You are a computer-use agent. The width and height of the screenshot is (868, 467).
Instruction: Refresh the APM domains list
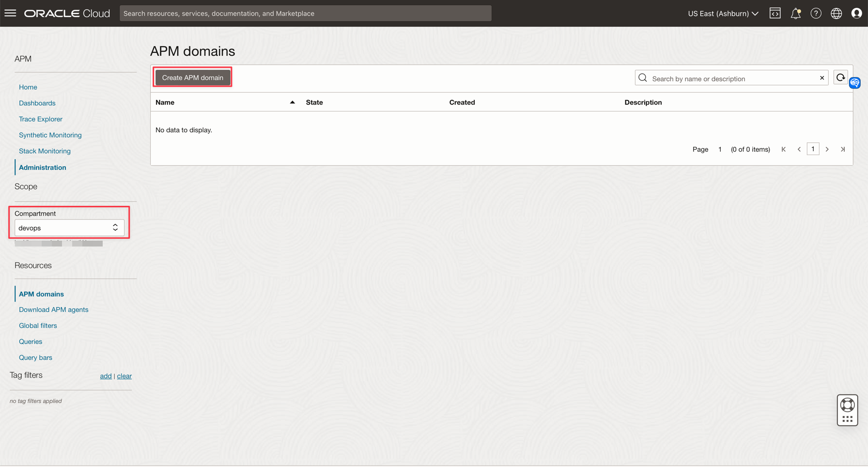click(x=840, y=78)
